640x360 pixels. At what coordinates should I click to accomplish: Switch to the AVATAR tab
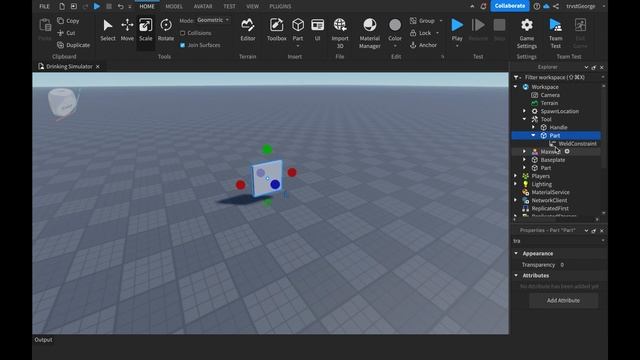(203, 7)
